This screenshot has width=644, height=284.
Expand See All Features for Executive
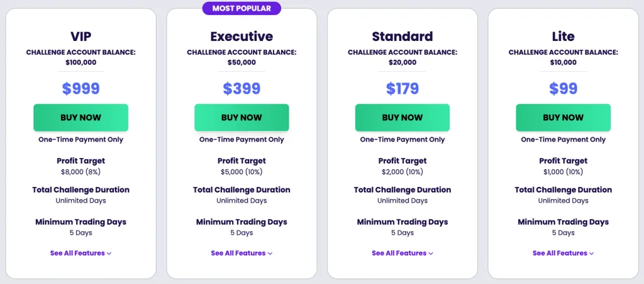pos(241,253)
